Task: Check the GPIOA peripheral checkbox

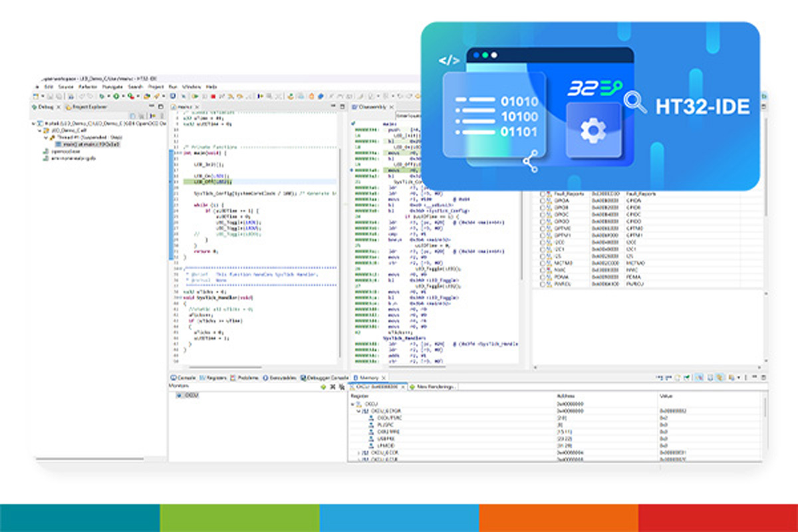Action: click(544, 200)
